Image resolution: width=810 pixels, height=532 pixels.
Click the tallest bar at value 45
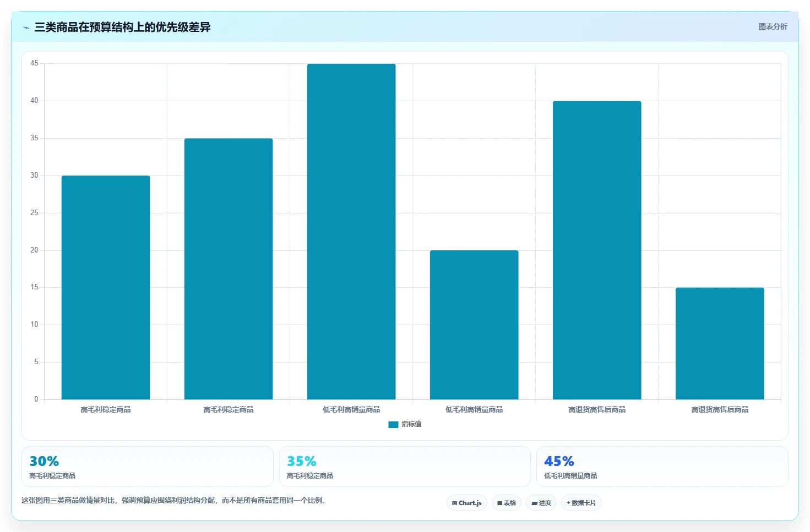click(x=351, y=232)
